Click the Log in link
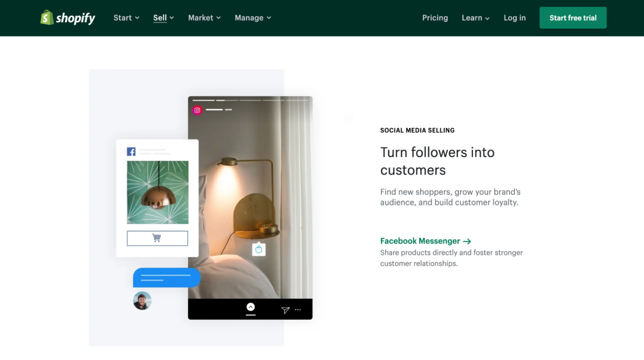This screenshot has width=644, height=360. coord(514,18)
